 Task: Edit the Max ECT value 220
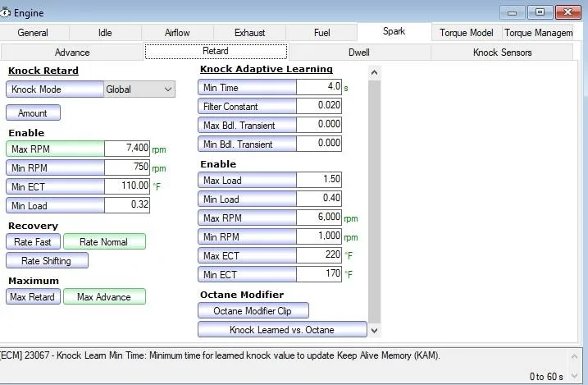pos(319,255)
